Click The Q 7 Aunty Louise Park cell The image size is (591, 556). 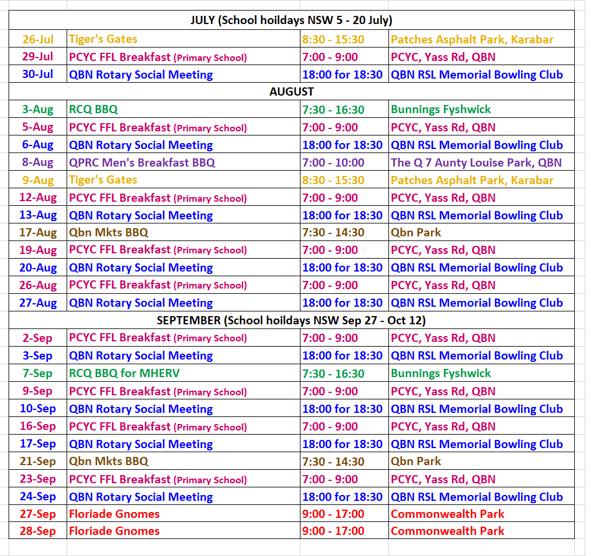[481, 162]
